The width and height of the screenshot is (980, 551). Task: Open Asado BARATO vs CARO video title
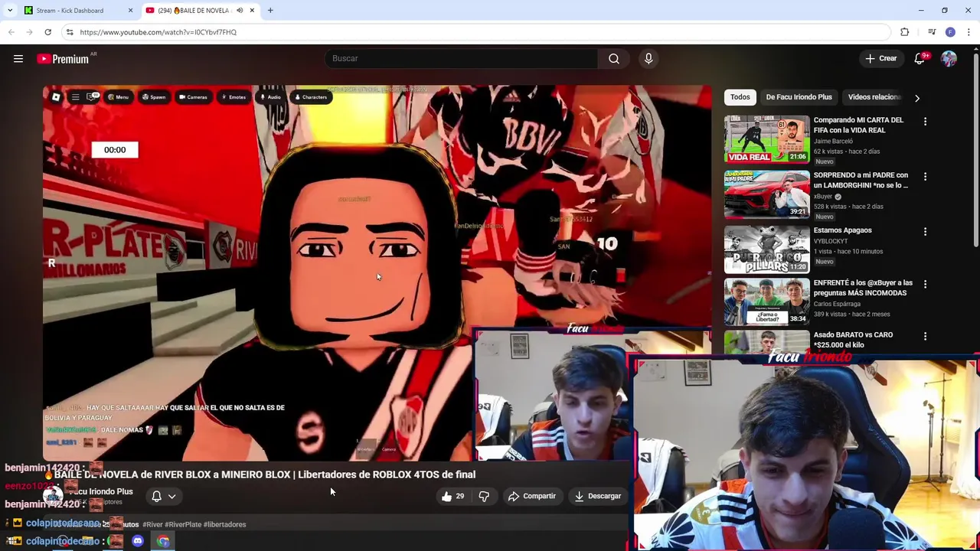click(x=853, y=340)
